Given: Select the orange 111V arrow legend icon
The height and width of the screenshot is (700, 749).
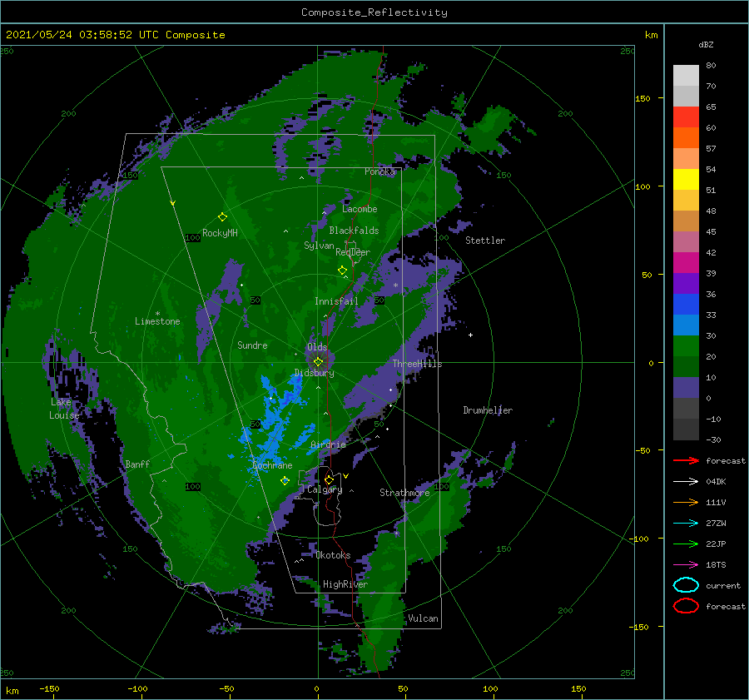Looking at the screenshot, I should click(x=686, y=502).
